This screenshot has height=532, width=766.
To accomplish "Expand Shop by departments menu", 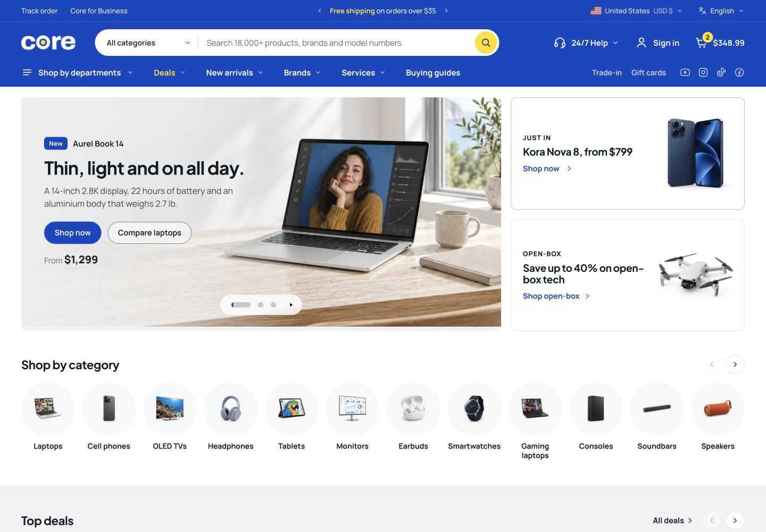I will [78, 72].
